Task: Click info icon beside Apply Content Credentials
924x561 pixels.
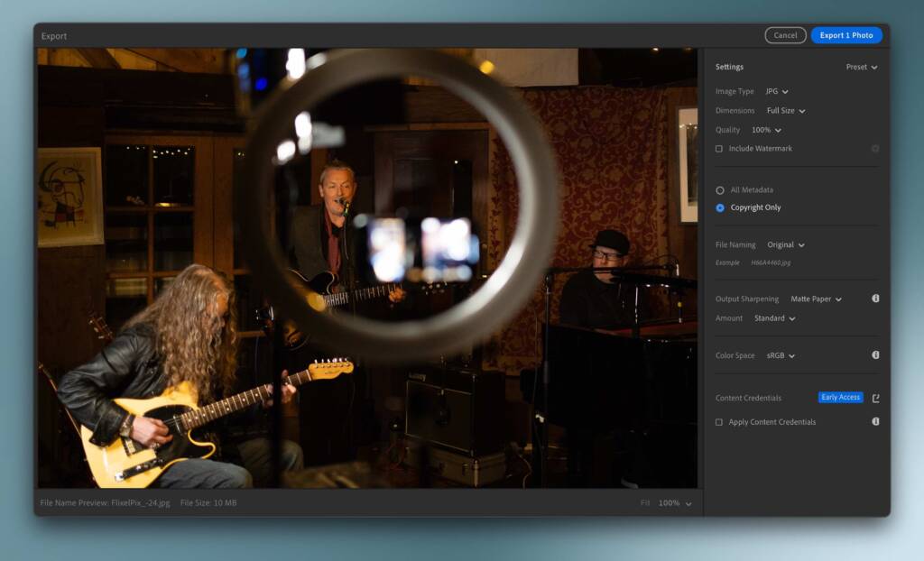Action: coord(875,421)
